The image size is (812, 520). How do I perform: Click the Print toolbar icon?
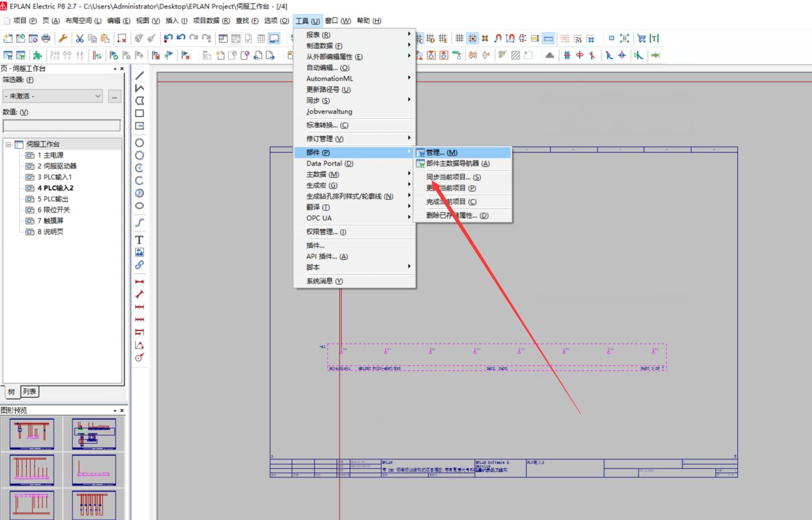coord(46,38)
